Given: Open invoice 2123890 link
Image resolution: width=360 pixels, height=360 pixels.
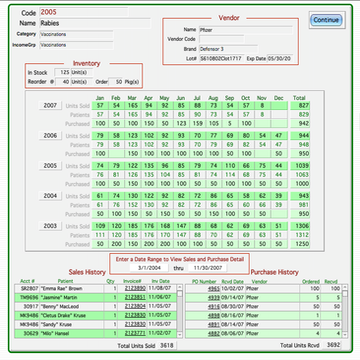Looking at the screenshot, I should click(x=134, y=288).
